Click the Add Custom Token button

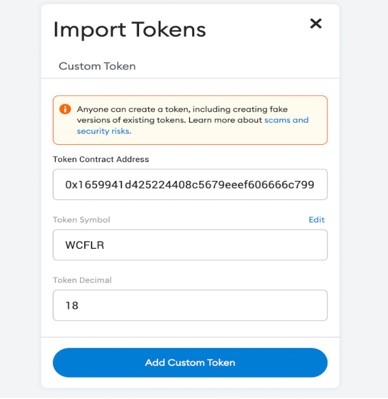[x=190, y=363]
